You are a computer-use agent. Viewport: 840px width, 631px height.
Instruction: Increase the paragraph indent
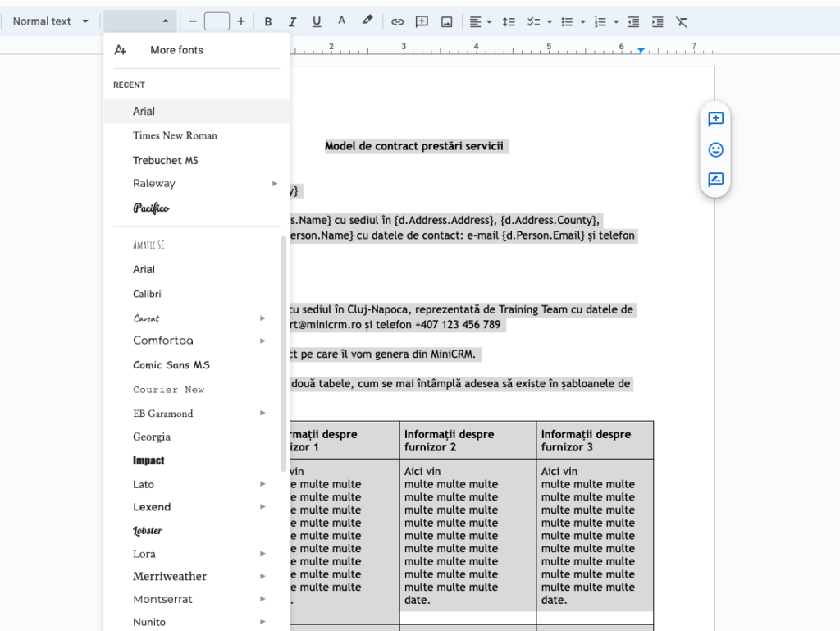pyautogui.click(x=657, y=22)
